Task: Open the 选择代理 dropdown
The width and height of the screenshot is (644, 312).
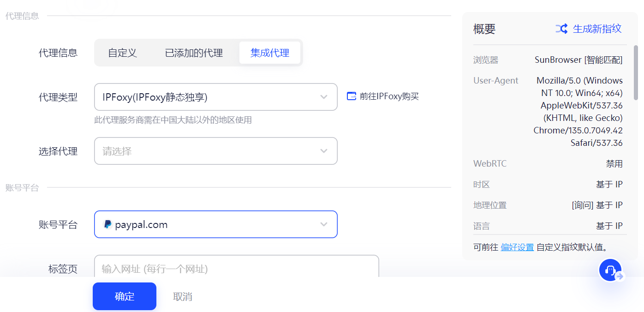Action: pos(215,151)
